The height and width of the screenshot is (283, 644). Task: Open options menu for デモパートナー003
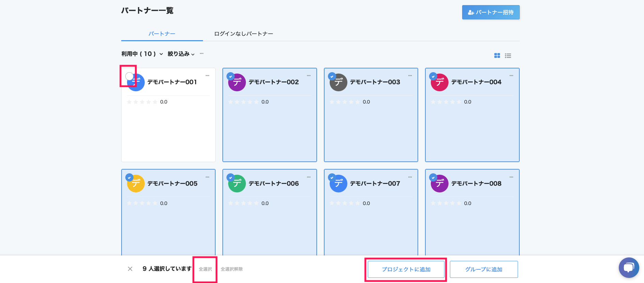point(410,76)
